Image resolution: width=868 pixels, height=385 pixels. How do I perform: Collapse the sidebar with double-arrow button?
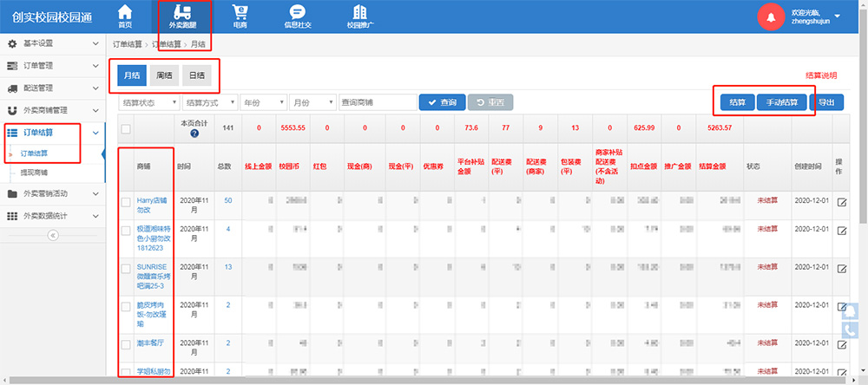click(x=52, y=234)
